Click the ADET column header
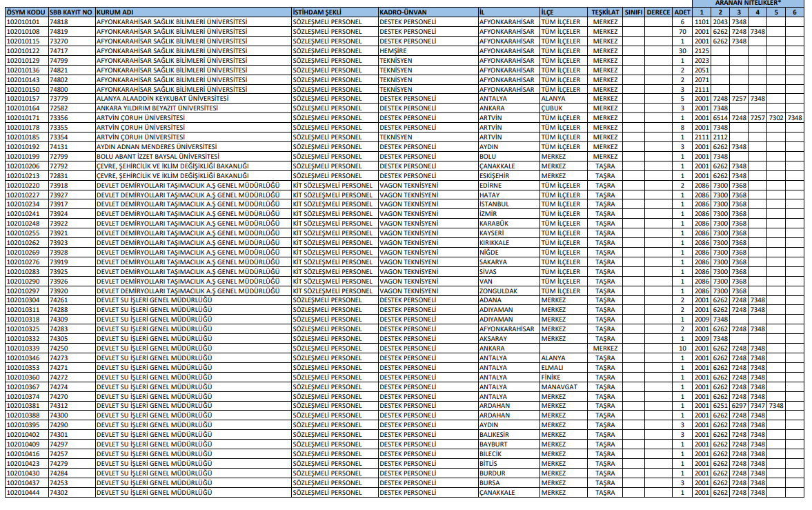The image size is (812, 510). click(682, 12)
